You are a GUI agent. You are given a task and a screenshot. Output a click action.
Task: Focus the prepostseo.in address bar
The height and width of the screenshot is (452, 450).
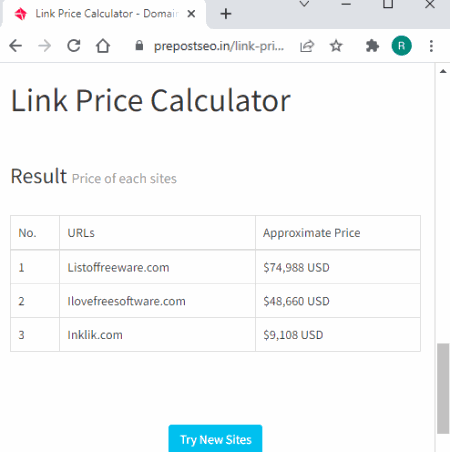pos(219,46)
